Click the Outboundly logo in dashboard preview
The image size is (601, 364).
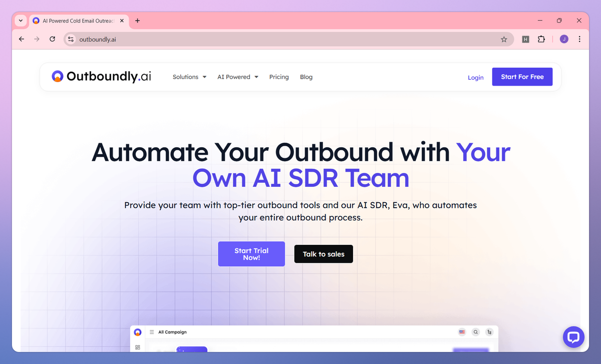point(138,332)
